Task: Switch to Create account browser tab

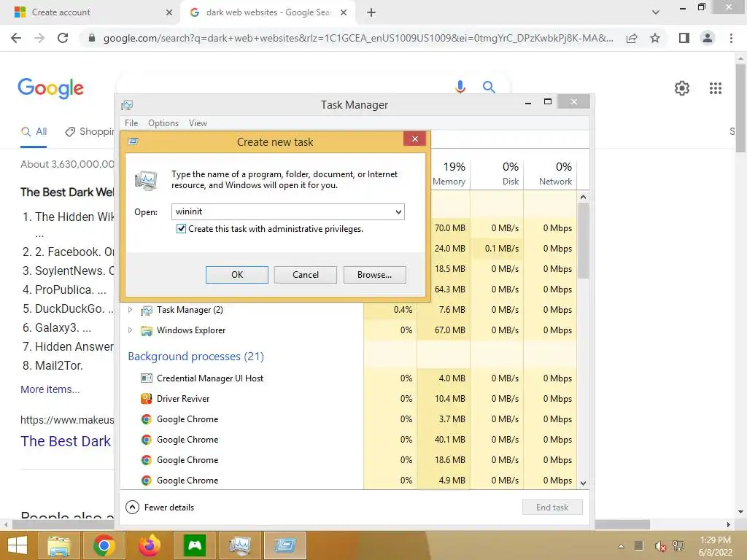Action: click(89, 12)
